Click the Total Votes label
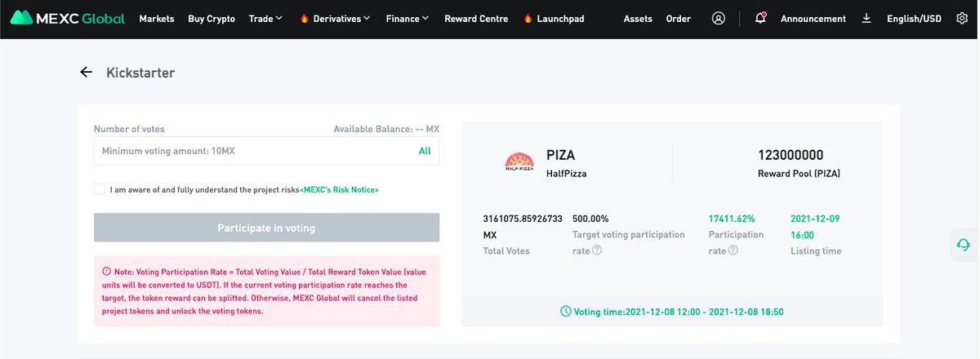Image resolution: width=980 pixels, height=359 pixels. (x=506, y=251)
